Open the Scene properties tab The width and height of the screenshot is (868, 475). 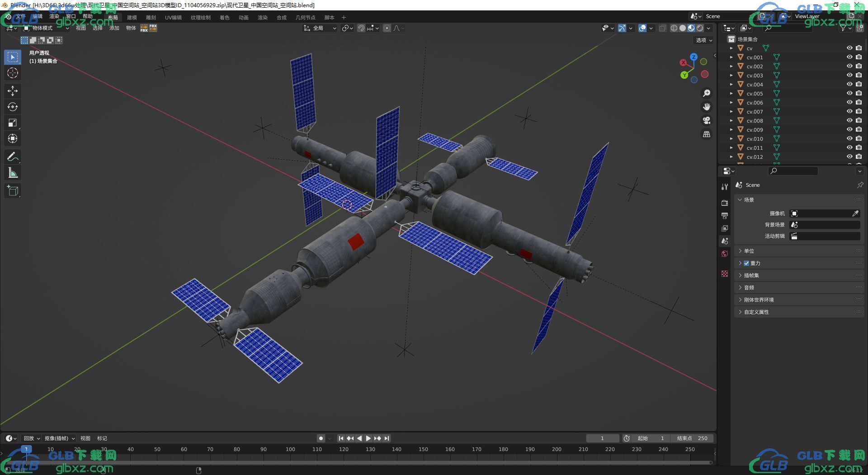tap(725, 241)
